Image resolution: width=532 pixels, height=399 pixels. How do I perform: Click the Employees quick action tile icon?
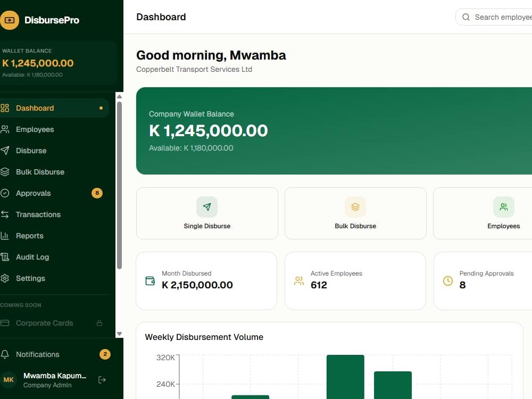(504, 207)
